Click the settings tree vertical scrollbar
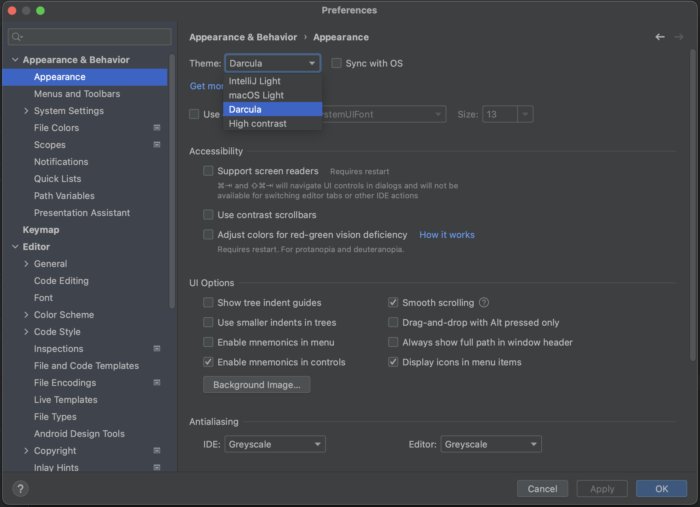700x507 pixels. [172, 181]
